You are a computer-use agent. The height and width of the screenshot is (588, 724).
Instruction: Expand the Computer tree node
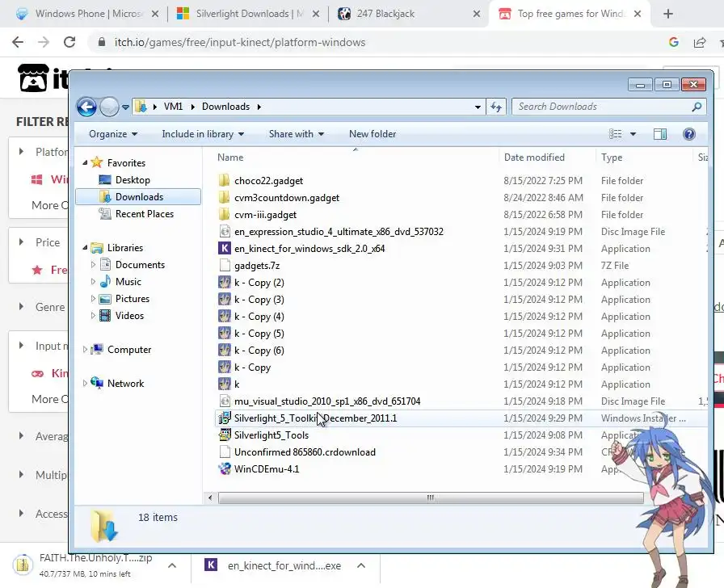click(x=85, y=350)
